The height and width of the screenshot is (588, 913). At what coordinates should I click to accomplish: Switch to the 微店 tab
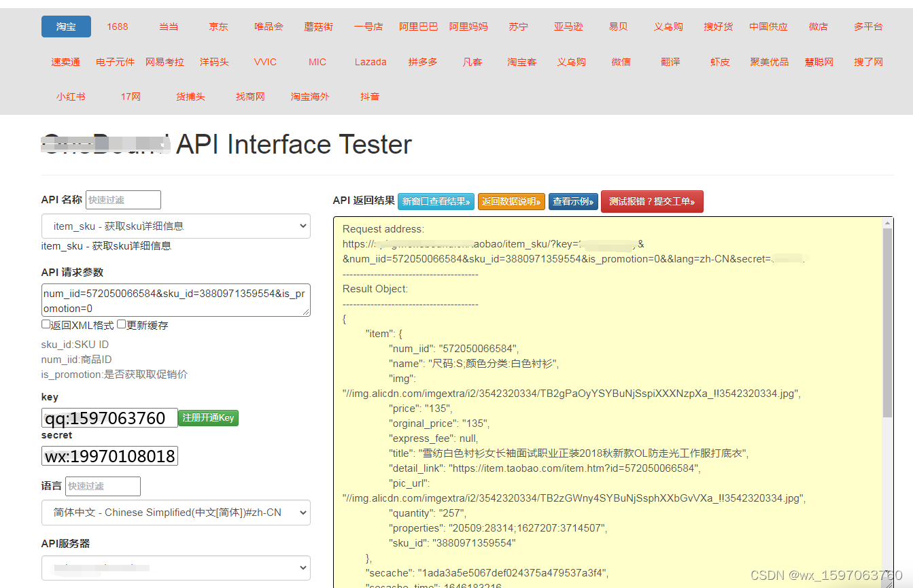click(819, 27)
